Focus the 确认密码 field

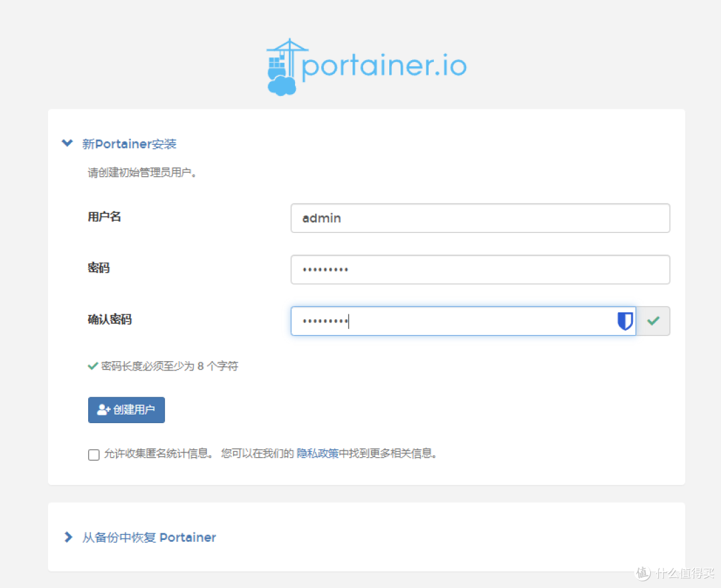click(463, 321)
